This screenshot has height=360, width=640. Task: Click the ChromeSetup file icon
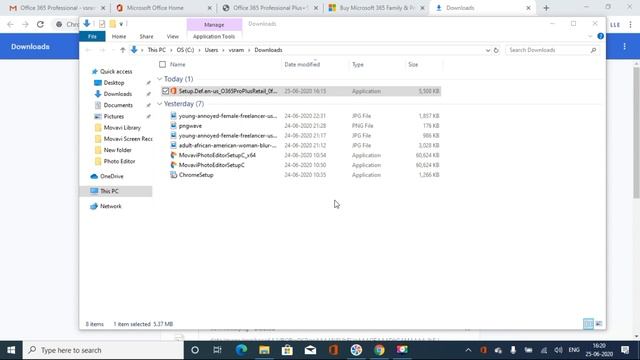[x=173, y=175]
